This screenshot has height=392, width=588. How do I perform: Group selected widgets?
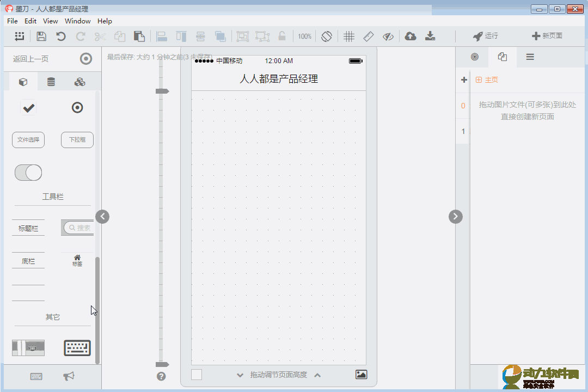(243, 36)
